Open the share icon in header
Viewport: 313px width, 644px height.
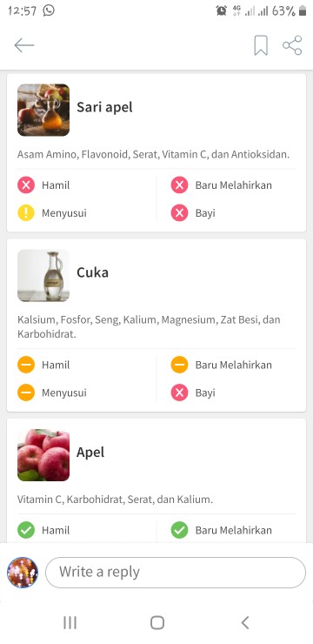click(292, 45)
